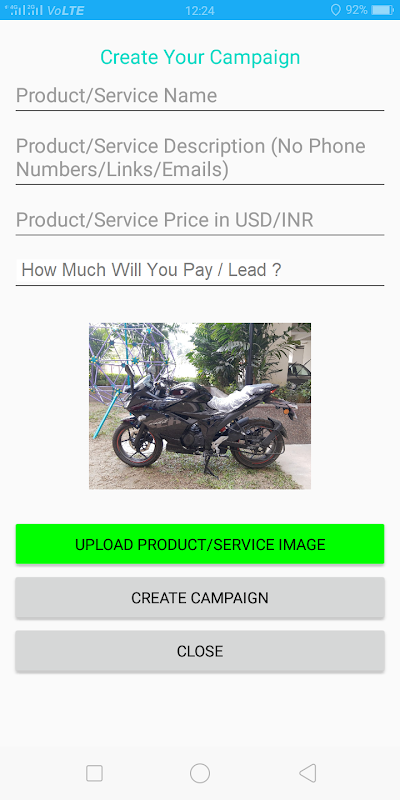This screenshot has width=400, height=800.
Task: Tap the 12:24 clock in status bar
Action: (x=199, y=10)
